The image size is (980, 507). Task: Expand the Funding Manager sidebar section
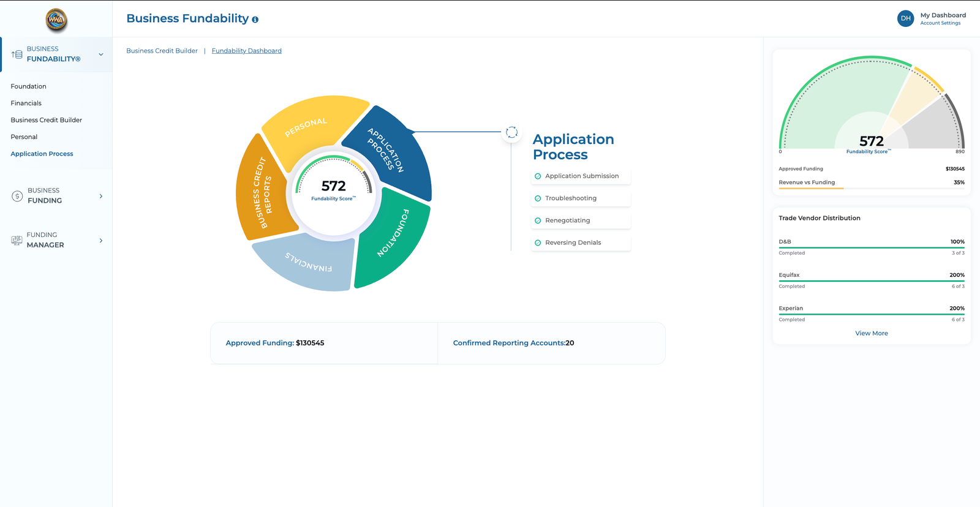[101, 240]
